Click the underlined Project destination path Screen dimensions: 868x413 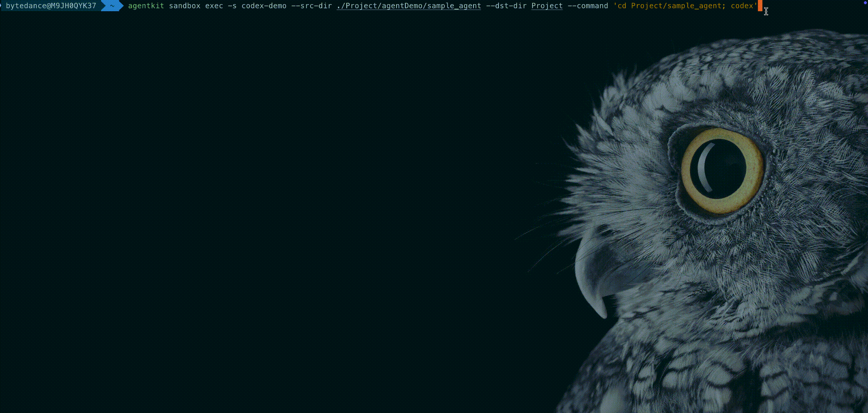[547, 6]
